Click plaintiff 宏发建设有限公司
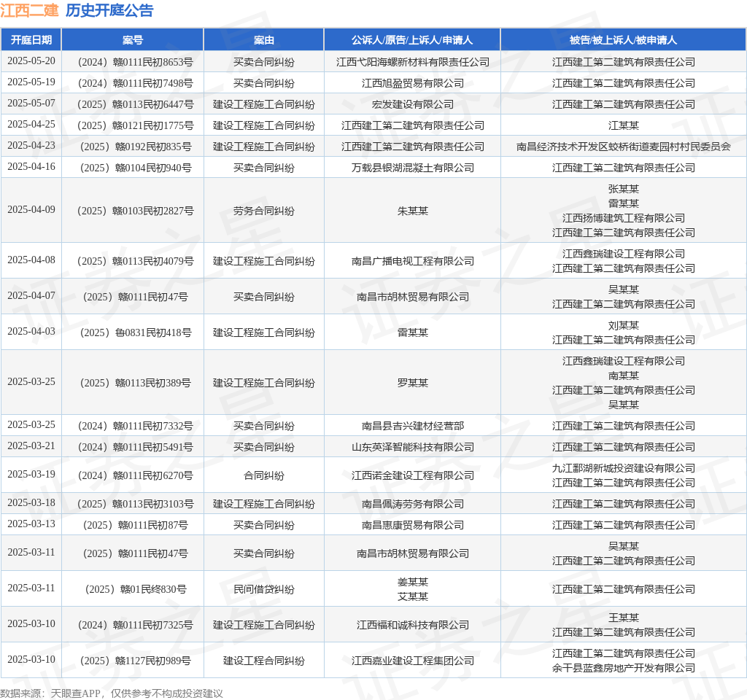747x700 pixels. click(413, 104)
